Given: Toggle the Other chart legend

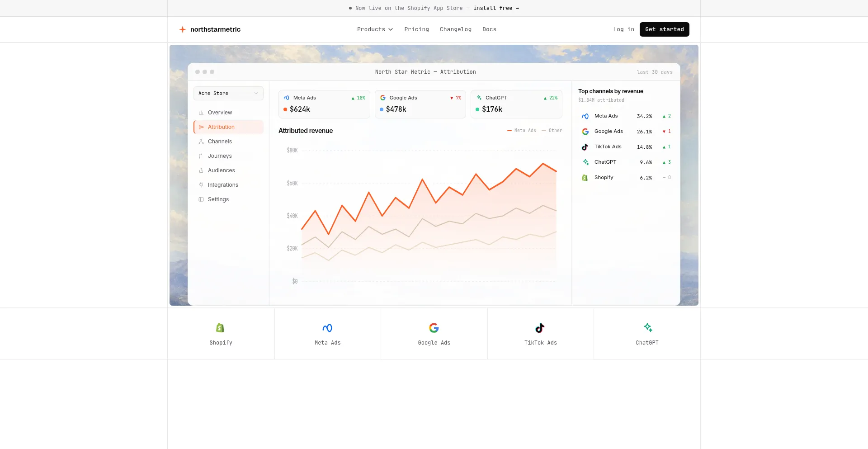Looking at the screenshot, I should pos(552,130).
